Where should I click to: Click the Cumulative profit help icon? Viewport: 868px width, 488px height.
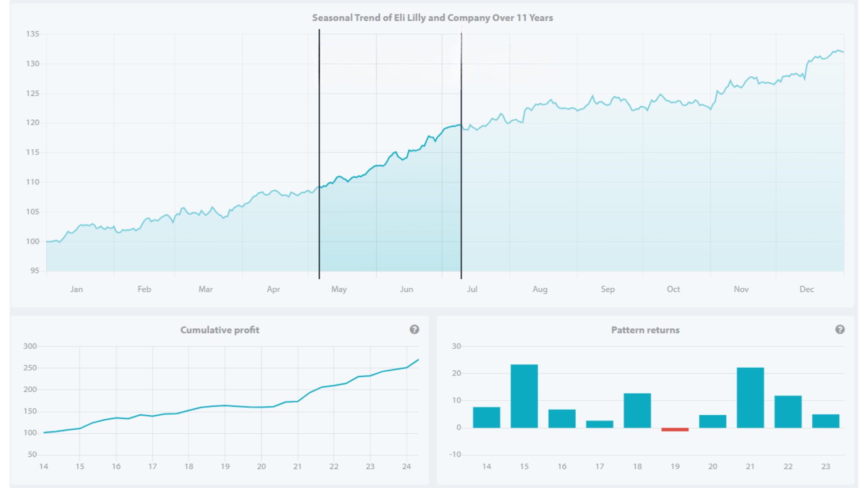point(414,329)
